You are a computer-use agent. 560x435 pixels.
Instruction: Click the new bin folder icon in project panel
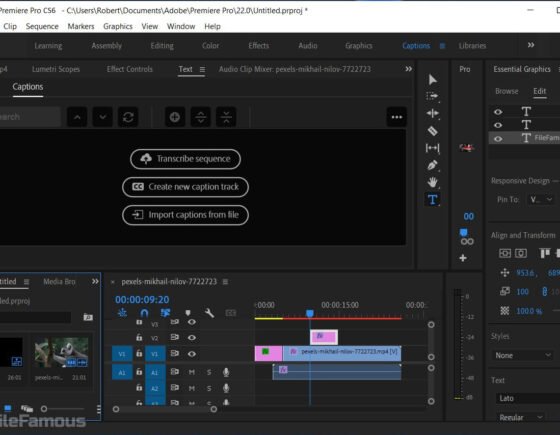(88, 317)
